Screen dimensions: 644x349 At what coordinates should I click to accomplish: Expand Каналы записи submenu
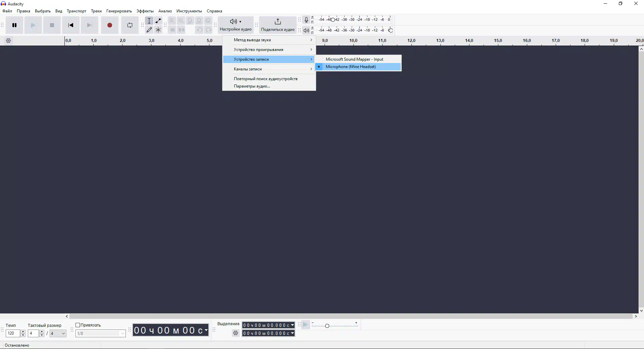(269, 69)
